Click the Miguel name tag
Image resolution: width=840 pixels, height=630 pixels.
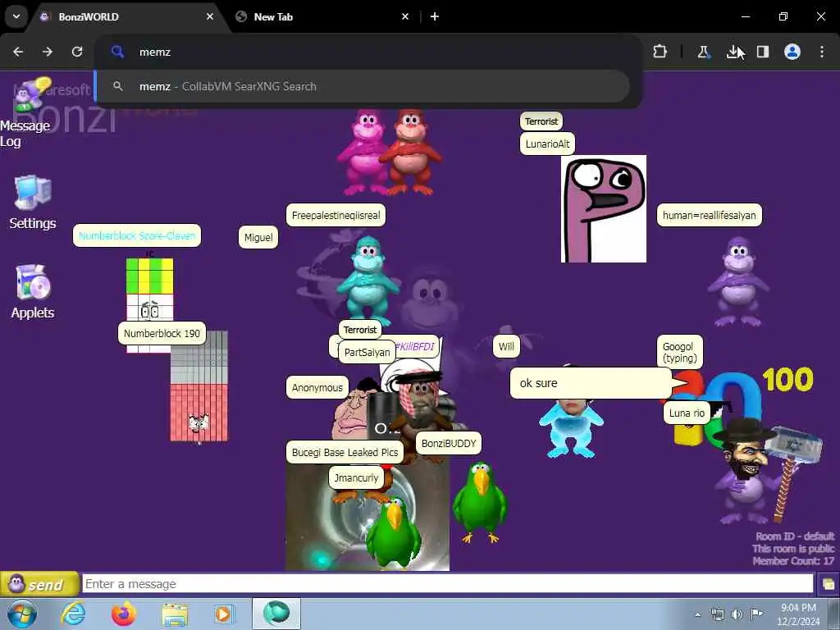coord(258,237)
